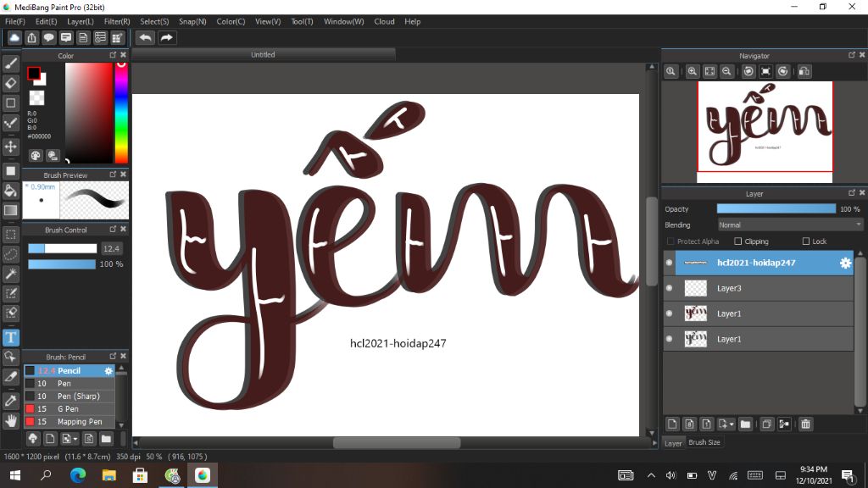Open Pencil brush settings gear
This screenshot has height=488, width=868.
(108, 371)
